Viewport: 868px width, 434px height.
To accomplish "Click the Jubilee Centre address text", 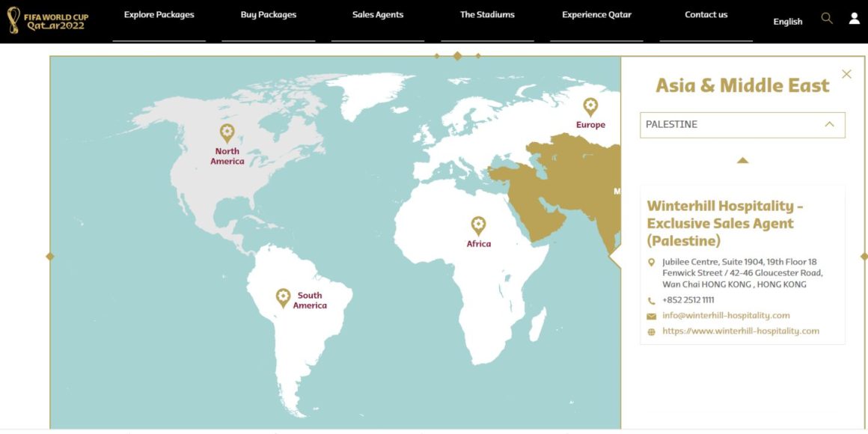I will 742,273.
